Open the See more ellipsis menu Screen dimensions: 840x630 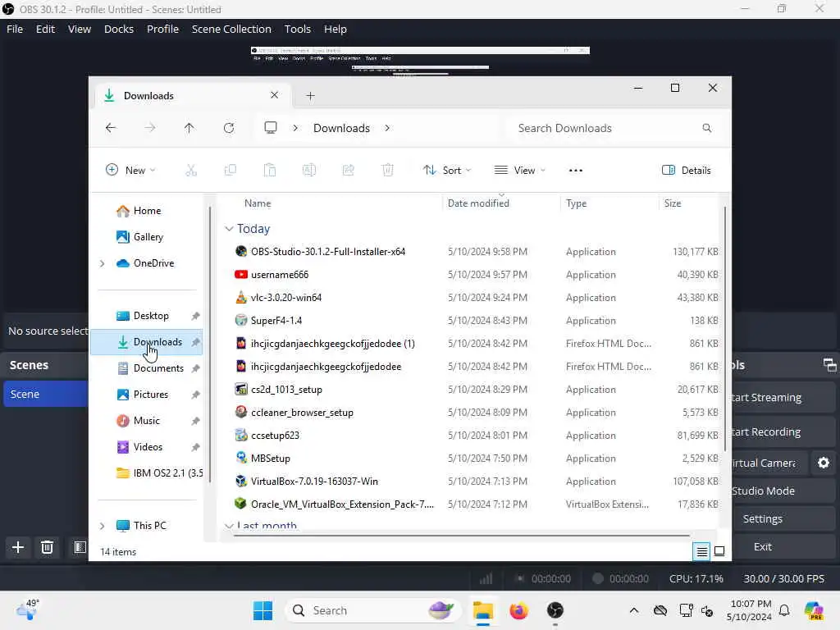pyautogui.click(x=575, y=171)
